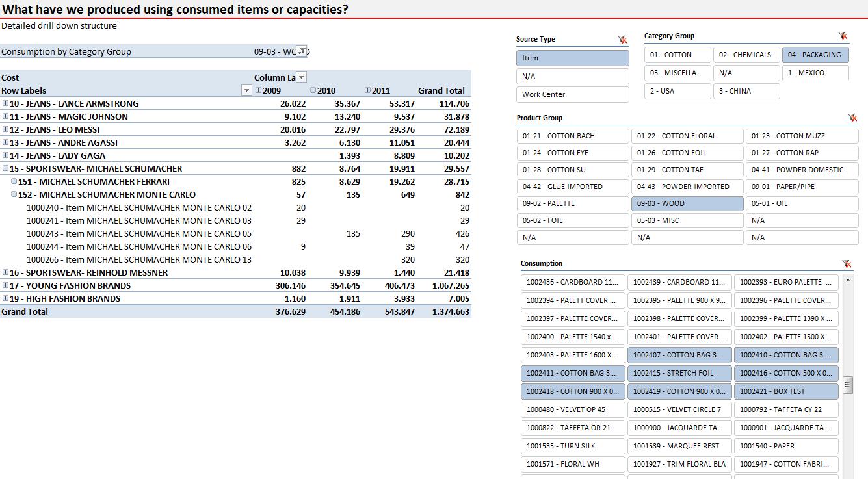The height and width of the screenshot is (479, 868).
Task: Clear the Category Group slicer filter
Action: point(843,36)
